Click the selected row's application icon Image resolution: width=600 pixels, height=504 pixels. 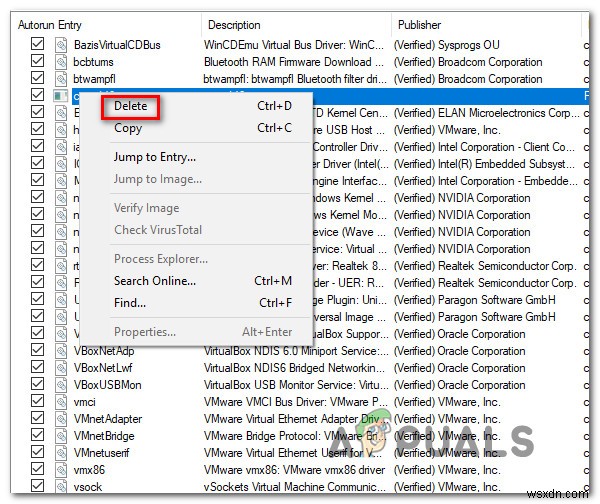pyautogui.click(x=60, y=95)
